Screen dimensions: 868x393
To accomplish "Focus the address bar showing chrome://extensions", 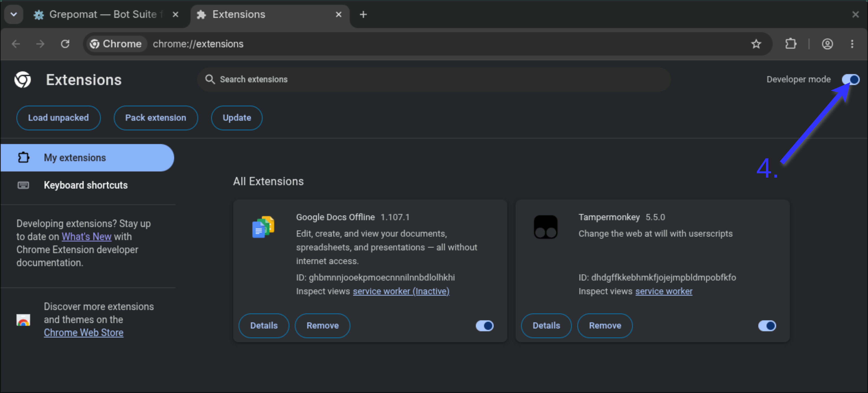I will pyautogui.click(x=428, y=44).
